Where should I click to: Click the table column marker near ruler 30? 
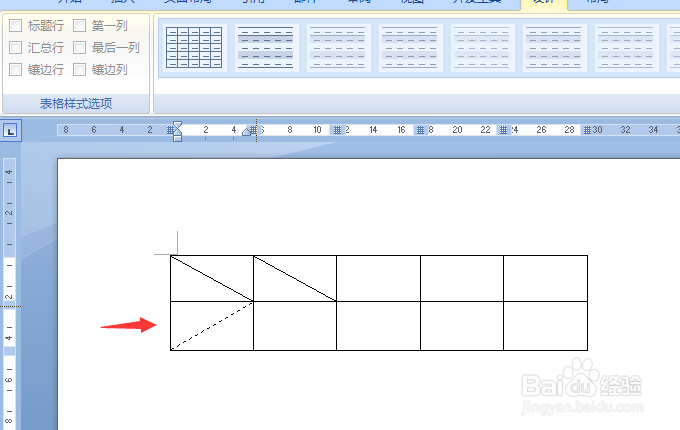pos(587,130)
